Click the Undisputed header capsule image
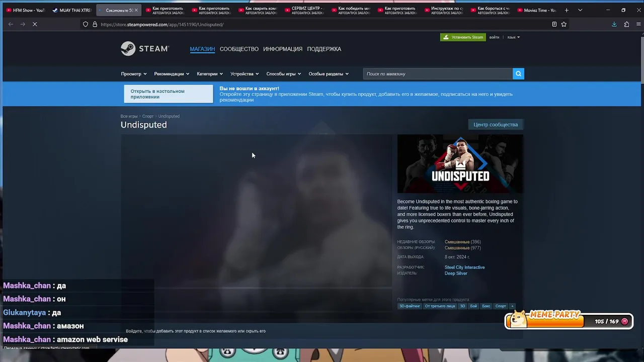 [x=460, y=164]
